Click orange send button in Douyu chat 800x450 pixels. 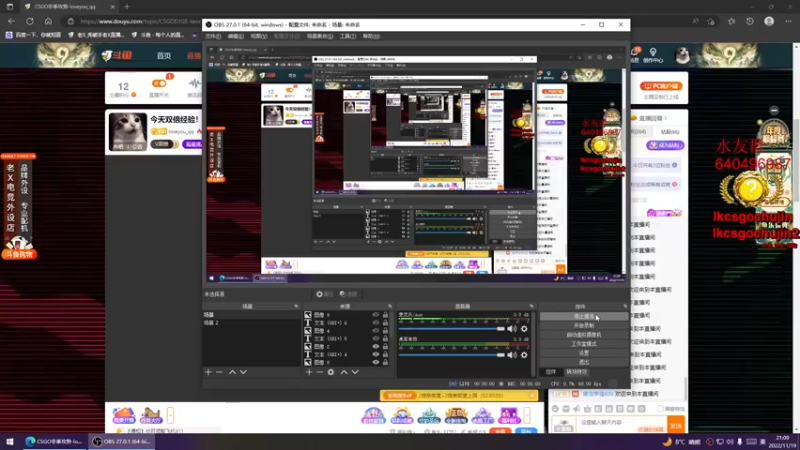click(x=676, y=425)
